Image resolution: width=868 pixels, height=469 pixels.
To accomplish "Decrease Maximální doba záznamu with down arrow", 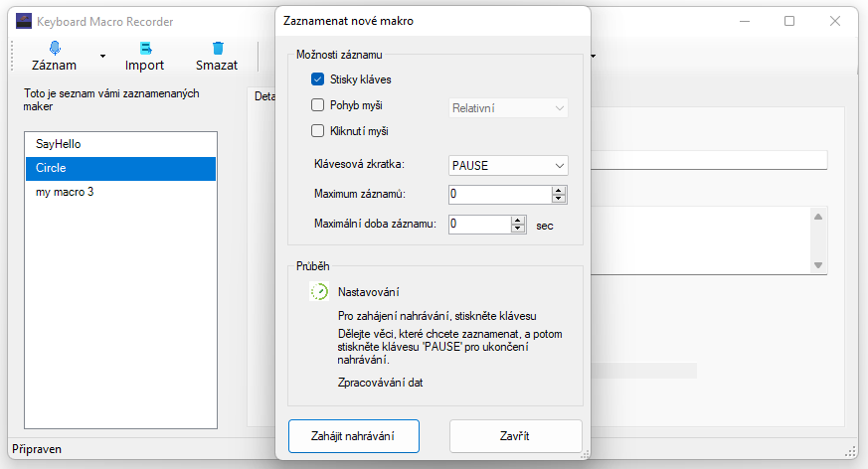I will [x=517, y=230].
